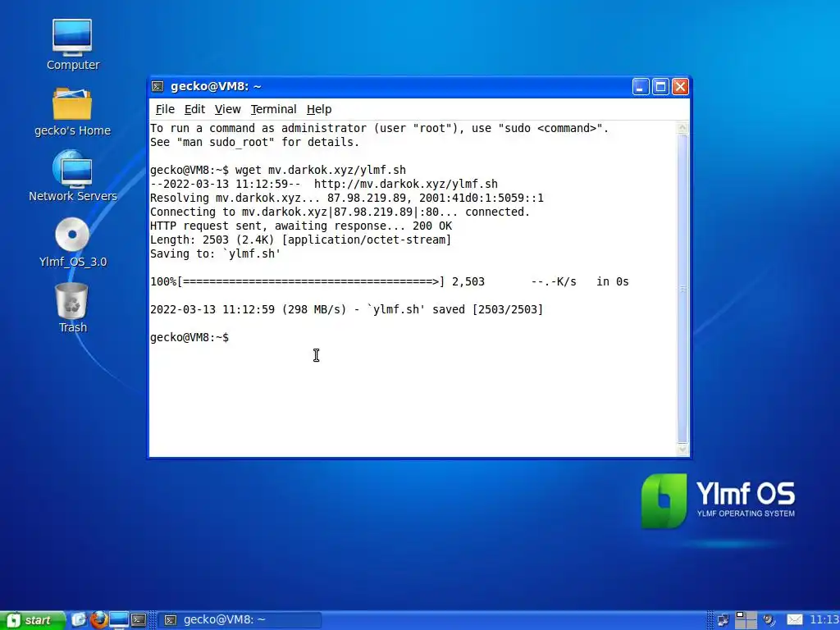Image resolution: width=840 pixels, height=630 pixels.
Task: Click the mail envelope tray icon
Action: 794,620
